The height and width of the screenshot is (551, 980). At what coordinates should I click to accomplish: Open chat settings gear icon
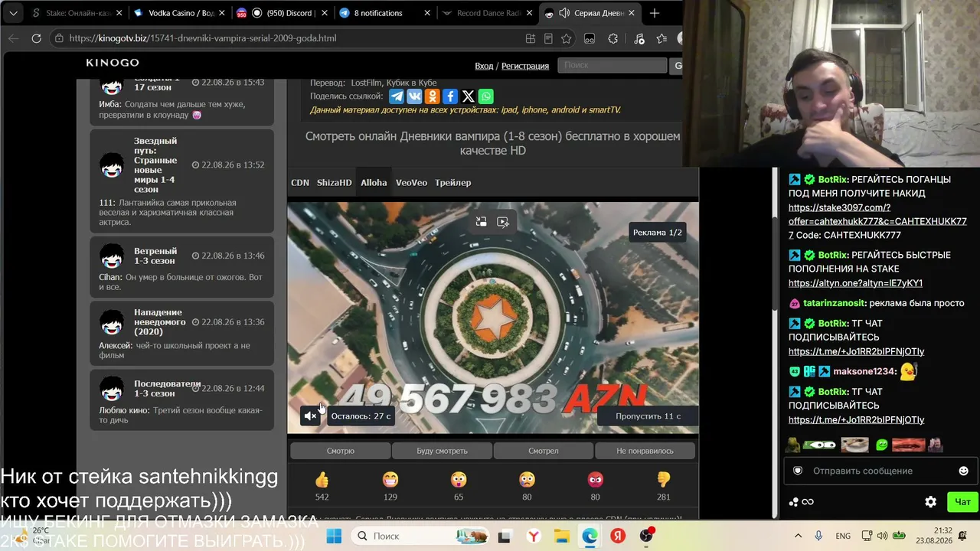point(930,502)
